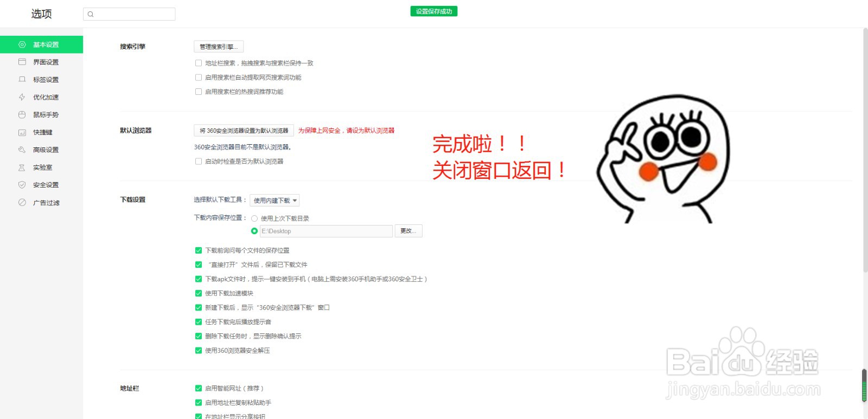
Task: Uncheck 直接打开文件后保留已下载文件
Action: [199, 265]
